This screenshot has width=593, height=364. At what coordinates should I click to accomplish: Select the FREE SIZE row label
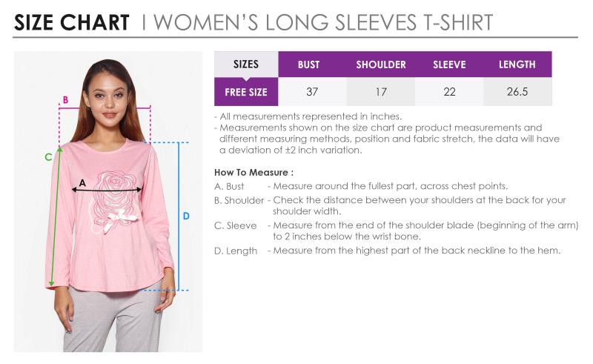point(246,92)
